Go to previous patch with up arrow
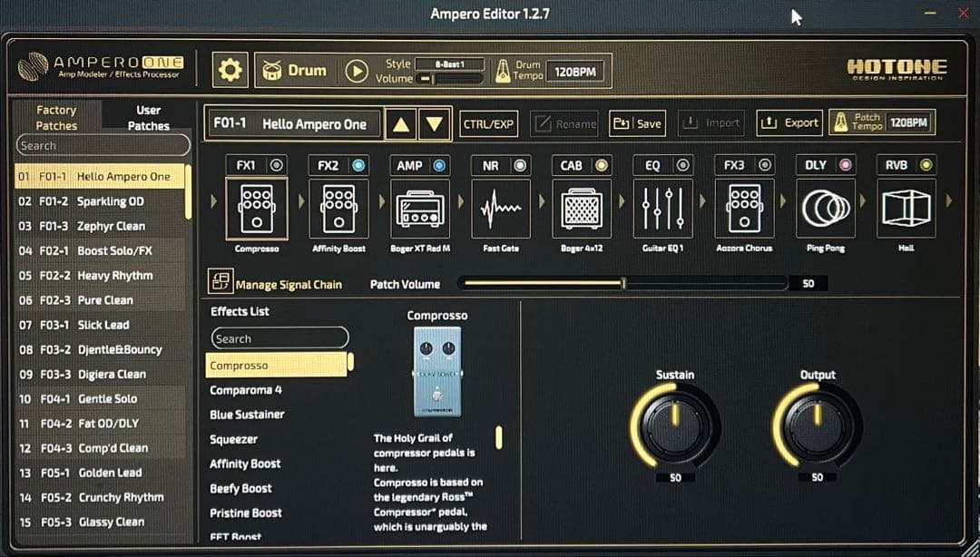Screen dimensions: 980x557 pyautogui.click(x=400, y=124)
